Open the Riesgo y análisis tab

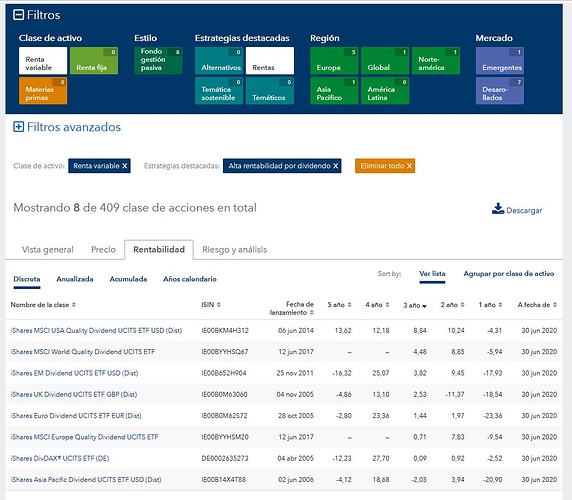tap(235, 249)
